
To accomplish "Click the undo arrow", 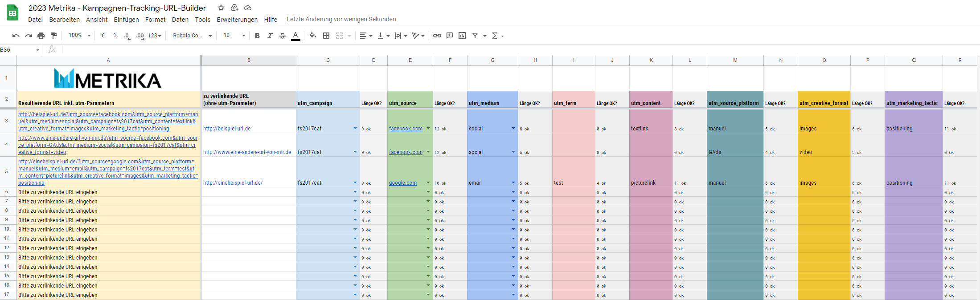I will click(16, 36).
